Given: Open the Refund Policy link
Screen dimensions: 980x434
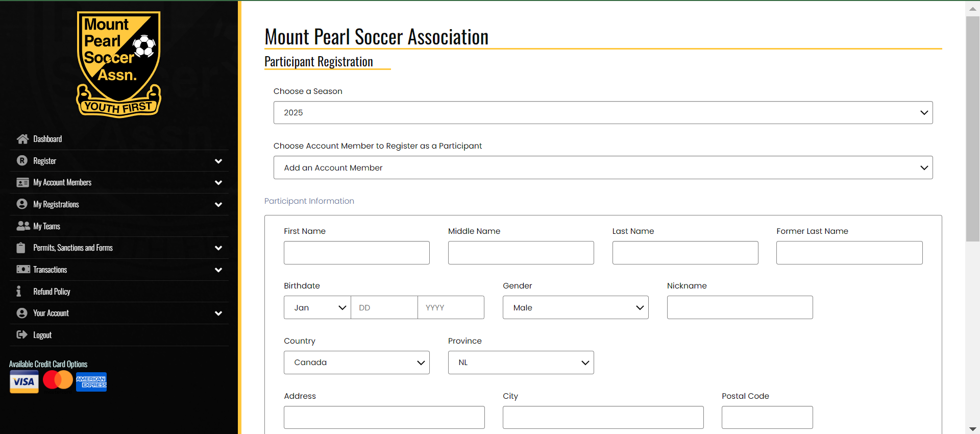Looking at the screenshot, I should (119, 292).
